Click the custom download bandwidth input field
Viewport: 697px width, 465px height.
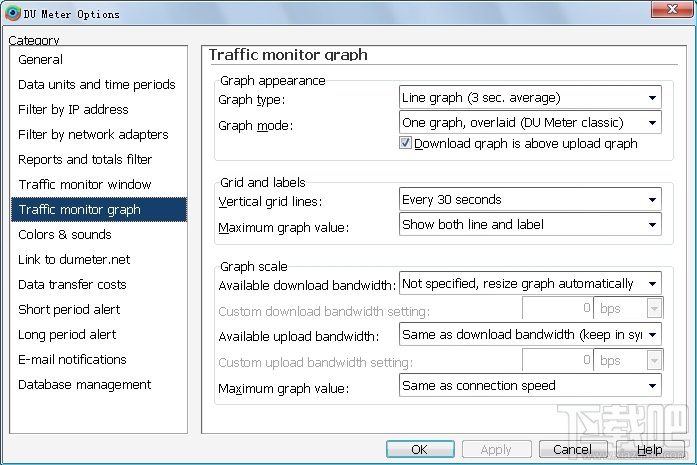557,309
